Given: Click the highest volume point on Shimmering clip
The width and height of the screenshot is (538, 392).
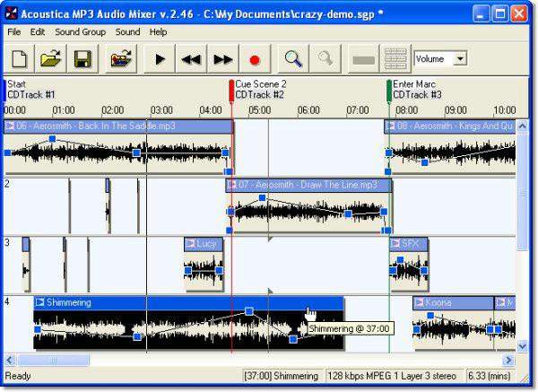Looking at the screenshot, I should [x=249, y=311].
